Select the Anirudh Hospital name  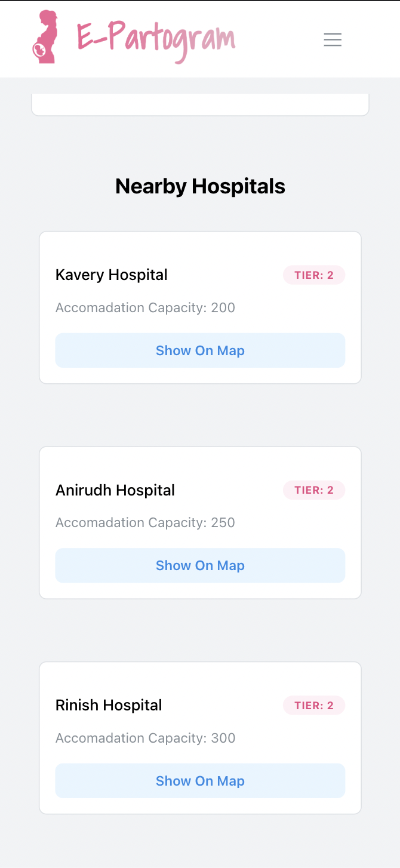[115, 490]
